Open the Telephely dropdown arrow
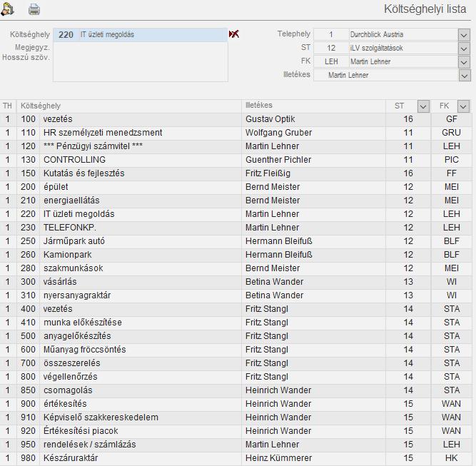476x466 pixels. coord(464,35)
